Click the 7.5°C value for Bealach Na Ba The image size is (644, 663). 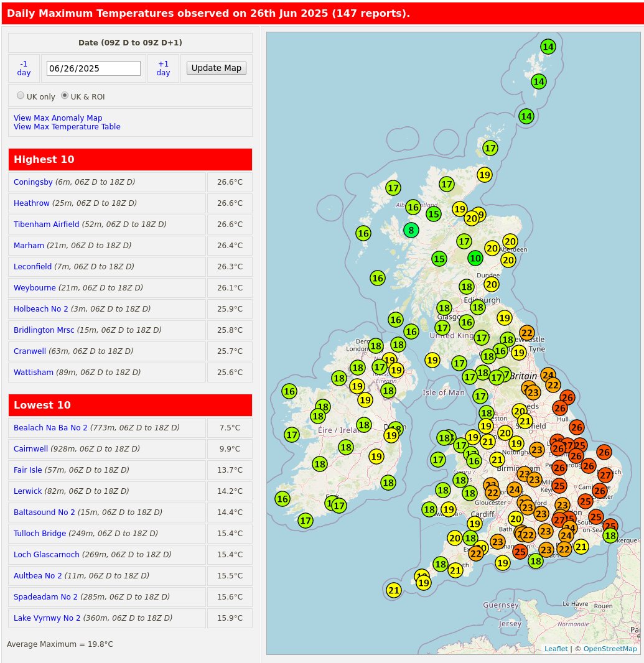coord(230,427)
